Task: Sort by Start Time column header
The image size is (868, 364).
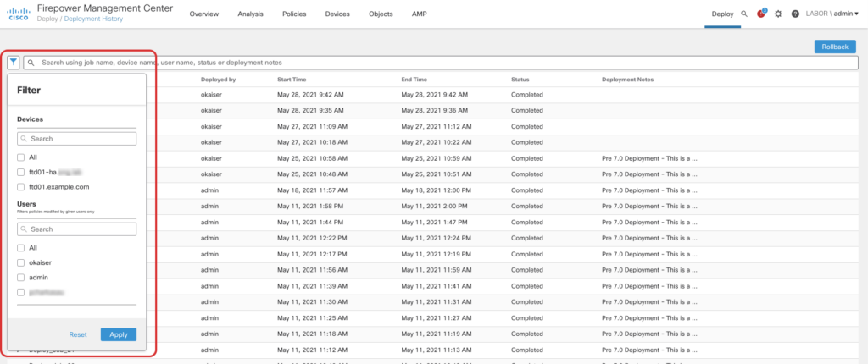Action: 292,80
